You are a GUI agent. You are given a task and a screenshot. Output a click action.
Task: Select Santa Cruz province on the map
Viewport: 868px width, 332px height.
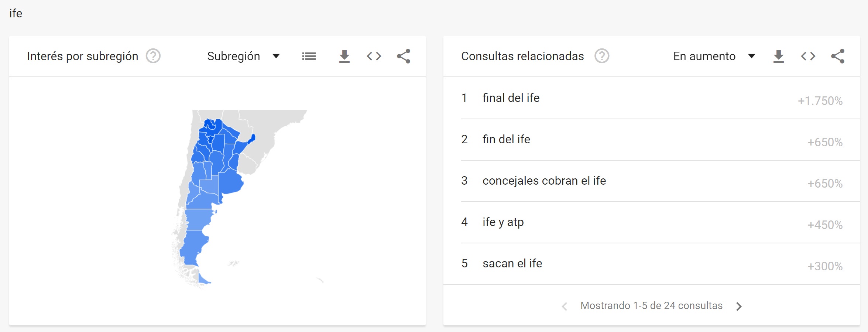point(193,247)
